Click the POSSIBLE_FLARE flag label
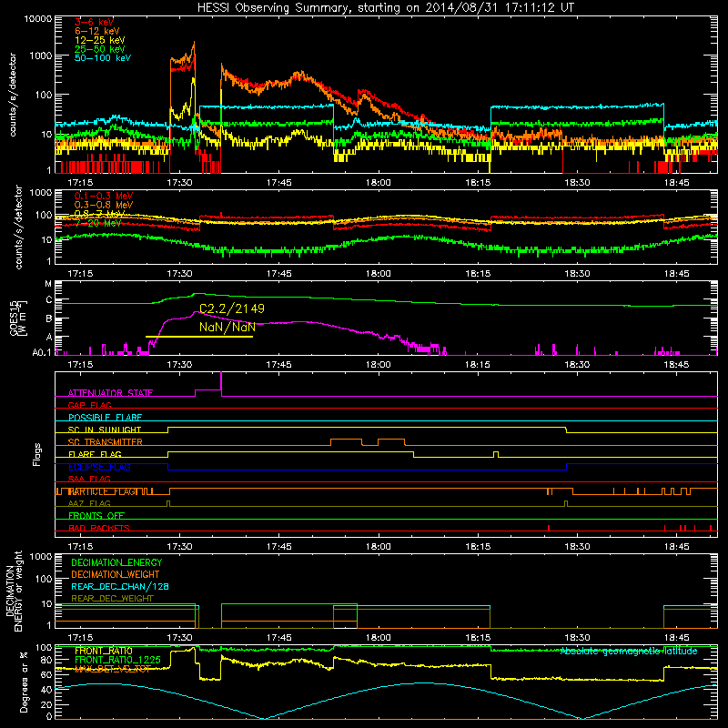This screenshot has width=728, height=728. click(105, 418)
